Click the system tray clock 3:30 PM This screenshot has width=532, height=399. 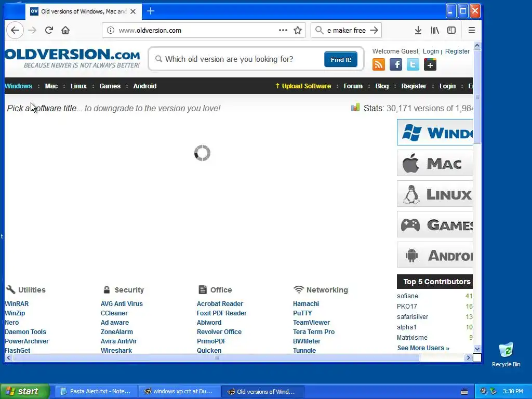(x=513, y=392)
